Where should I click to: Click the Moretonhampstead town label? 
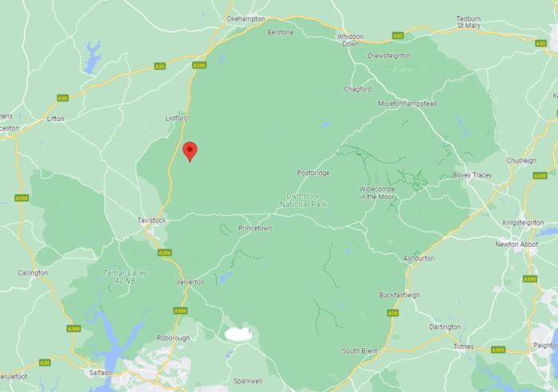pyautogui.click(x=407, y=104)
